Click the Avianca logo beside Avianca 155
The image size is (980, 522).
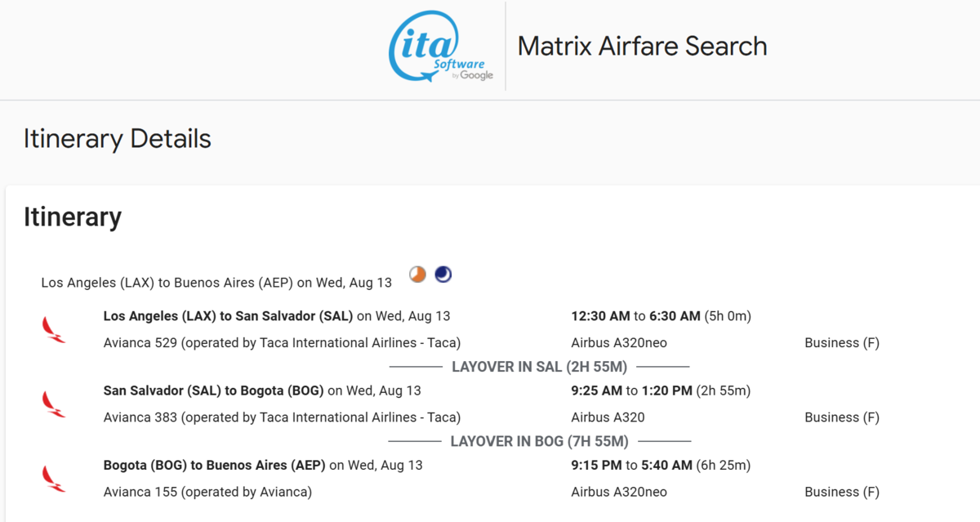tap(54, 478)
